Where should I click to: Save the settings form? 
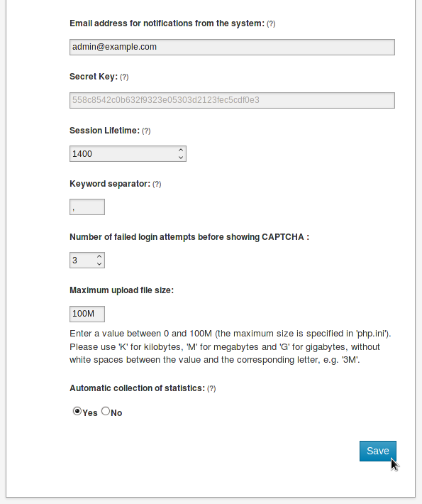click(x=378, y=451)
